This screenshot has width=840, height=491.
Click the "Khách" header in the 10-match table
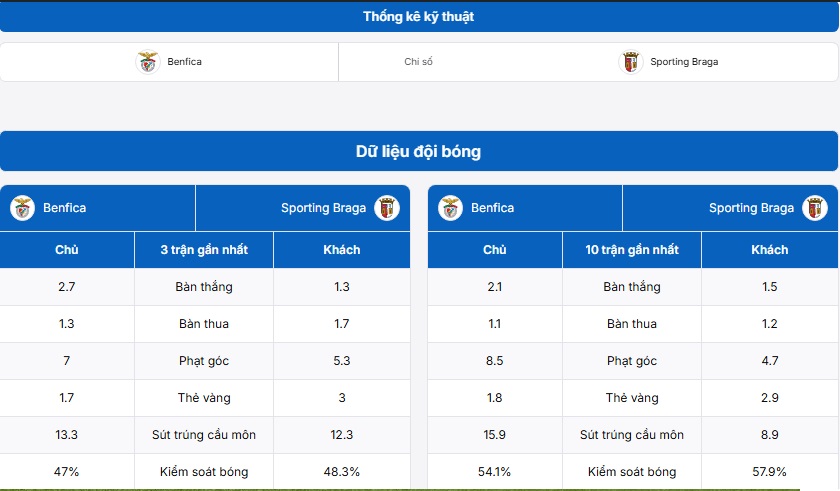tap(770, 250)
